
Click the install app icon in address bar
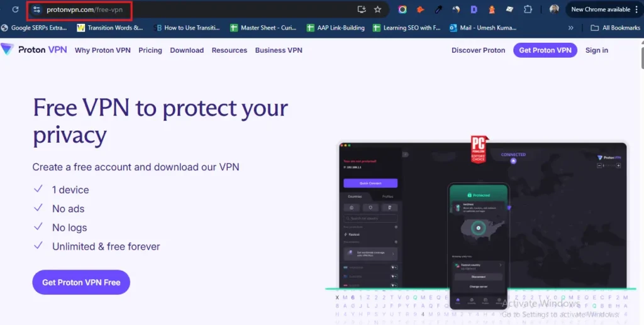(x=362, y=9)
